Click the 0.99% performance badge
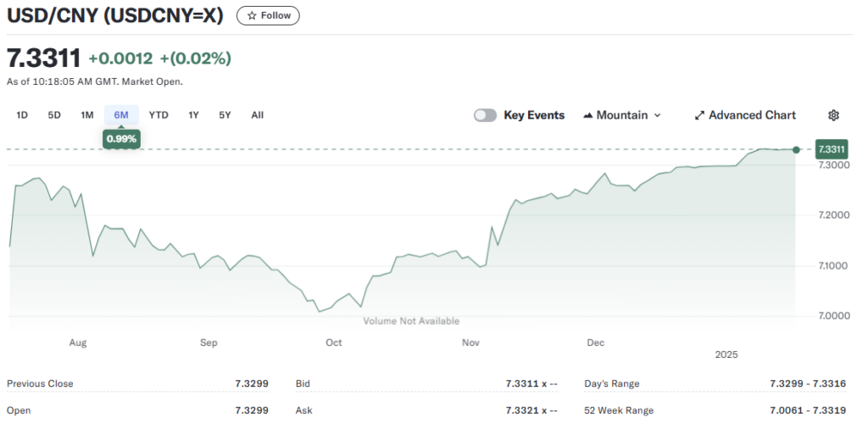The width and height of the screenshot is (868, 430). (121, 138)
